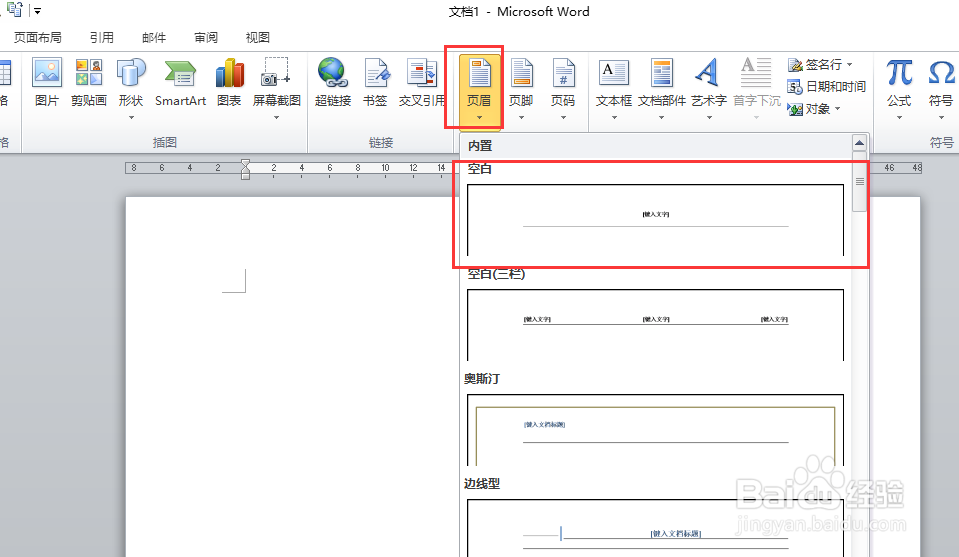Add a Bookmark (书签)

click(x=375, y=83)
